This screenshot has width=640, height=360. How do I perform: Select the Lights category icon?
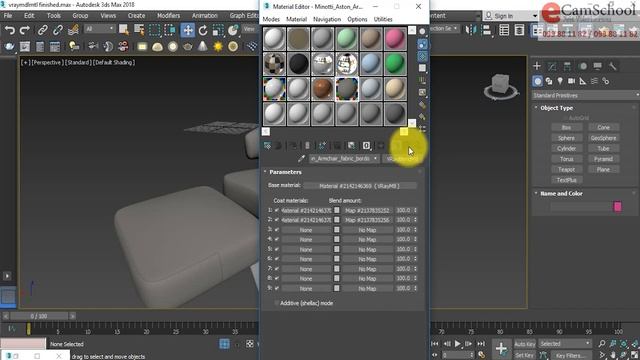tap(560, 81)
